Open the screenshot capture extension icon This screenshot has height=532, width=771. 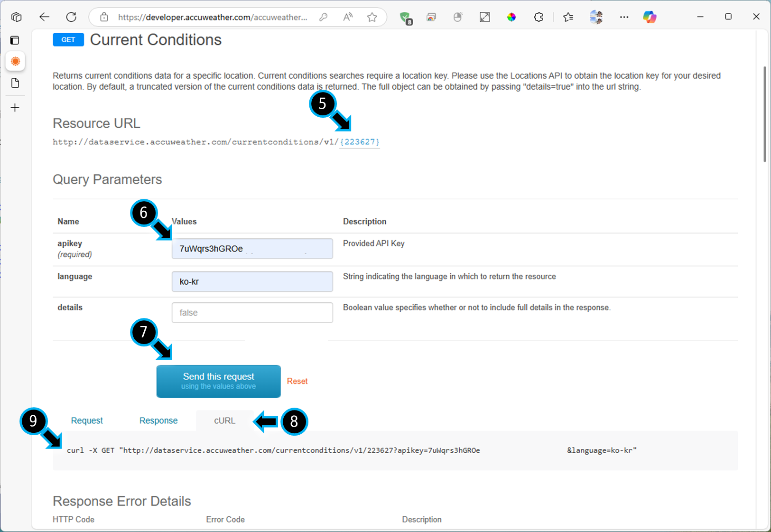[484, 17]
